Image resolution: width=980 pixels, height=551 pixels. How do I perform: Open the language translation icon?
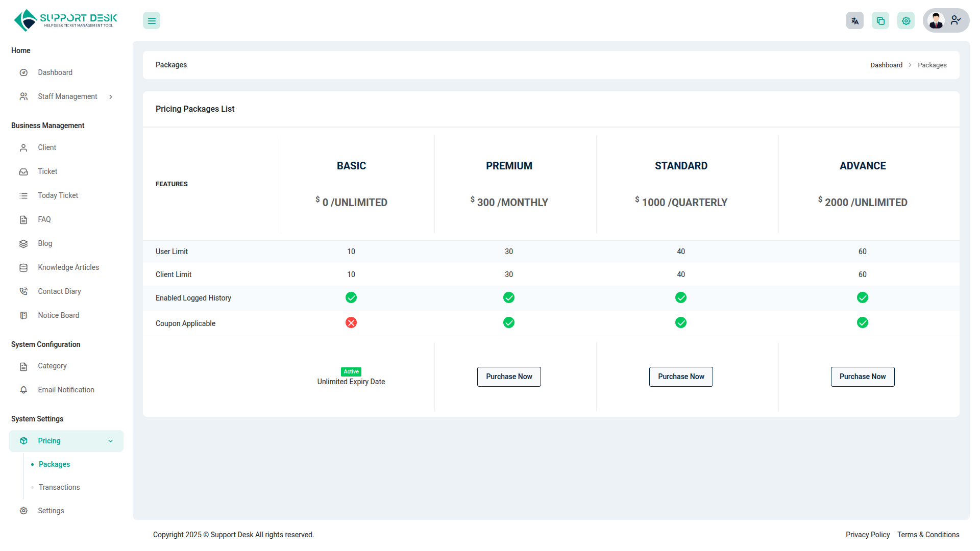(x=855, y=21)
